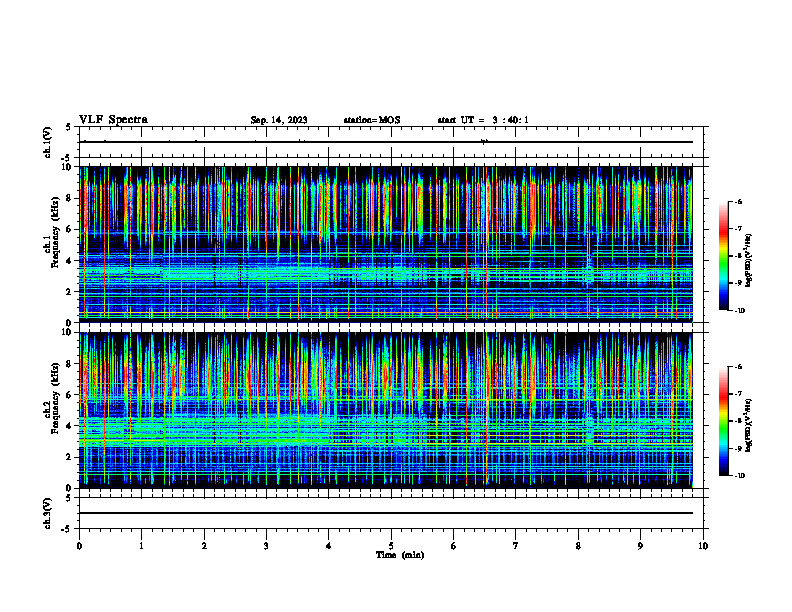Screen dimensions: 792x612
Task: Click time axis tick label "0"
Action: point(79,546)
